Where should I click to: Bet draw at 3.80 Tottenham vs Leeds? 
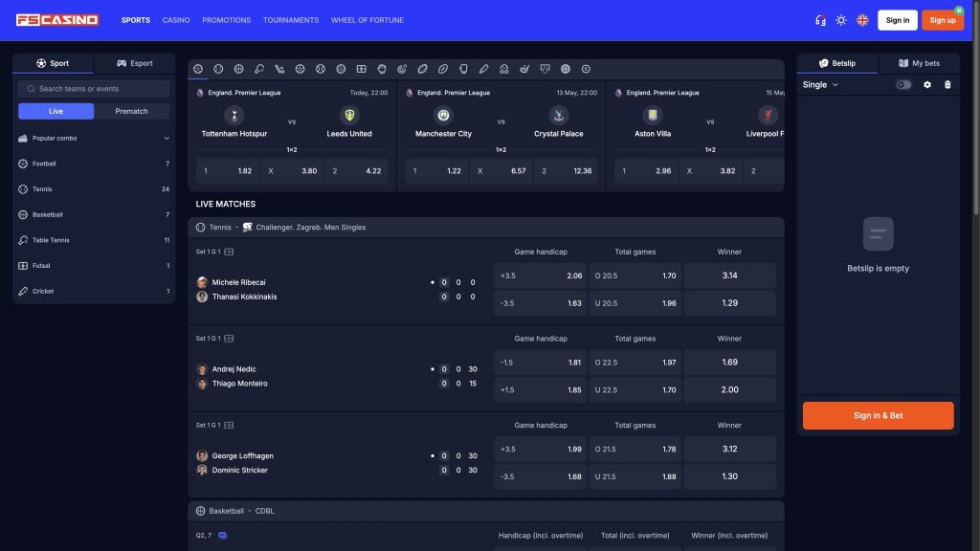coord(292,170)
